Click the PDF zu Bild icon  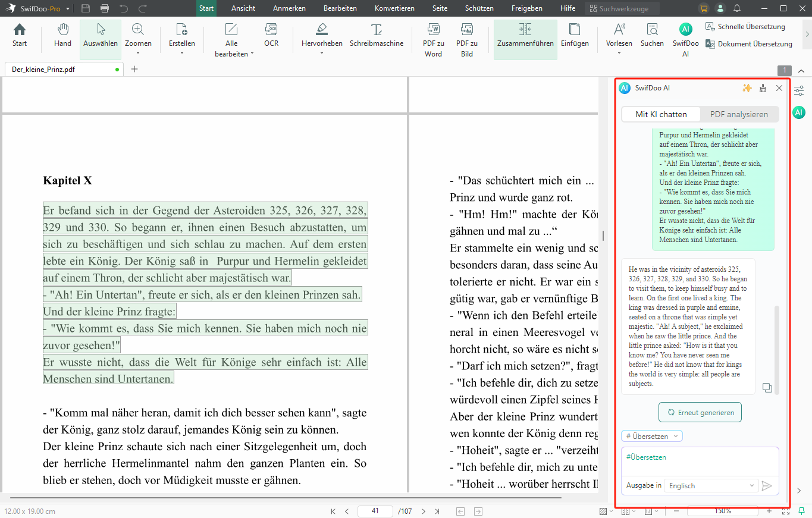click(x=467, y=40)
